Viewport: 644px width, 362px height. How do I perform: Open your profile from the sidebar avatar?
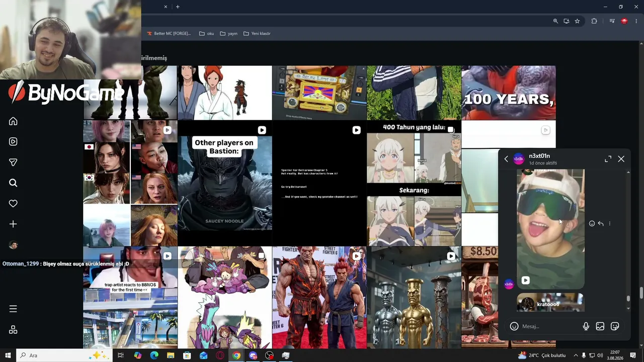tap(13, 245)
